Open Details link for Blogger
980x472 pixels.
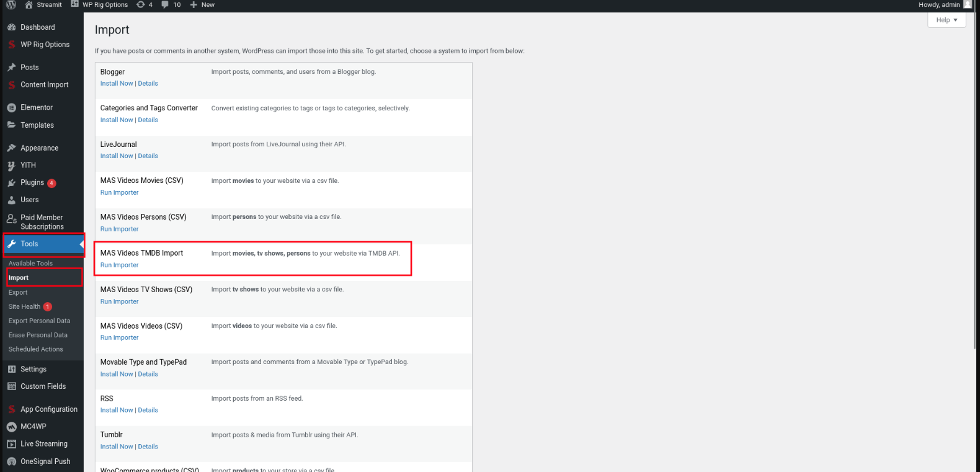148,83
